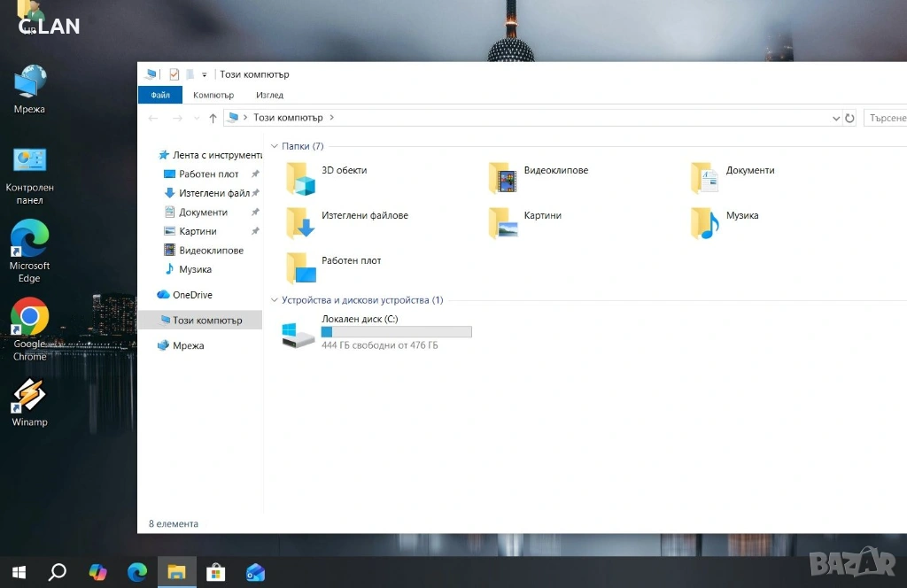Image resolution: width=907 pixels, height=588 pixels.
Task: Click the up arrow navigation button
Action: 213,118
